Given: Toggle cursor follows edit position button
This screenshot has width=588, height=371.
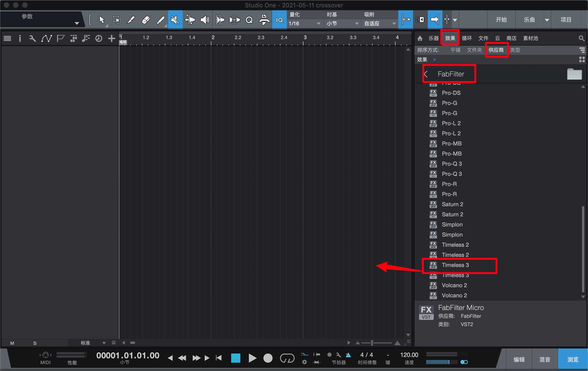Looking at the screenshot, I should 447,20.
